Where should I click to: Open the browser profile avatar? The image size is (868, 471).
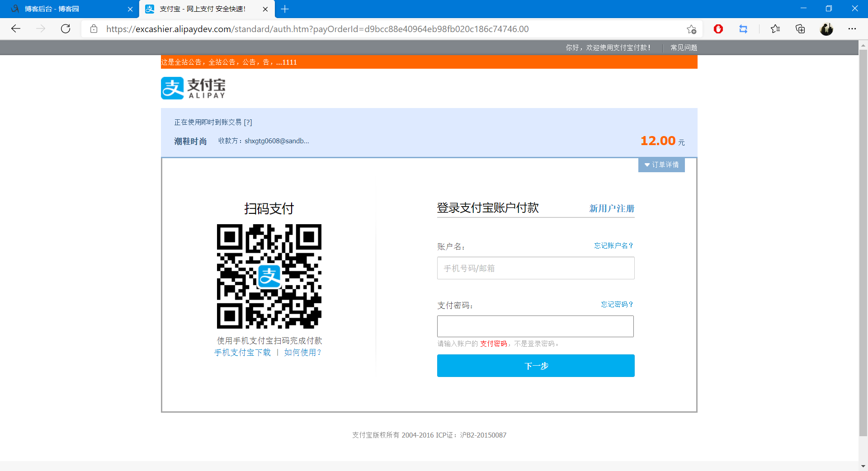tap(826, 29)
